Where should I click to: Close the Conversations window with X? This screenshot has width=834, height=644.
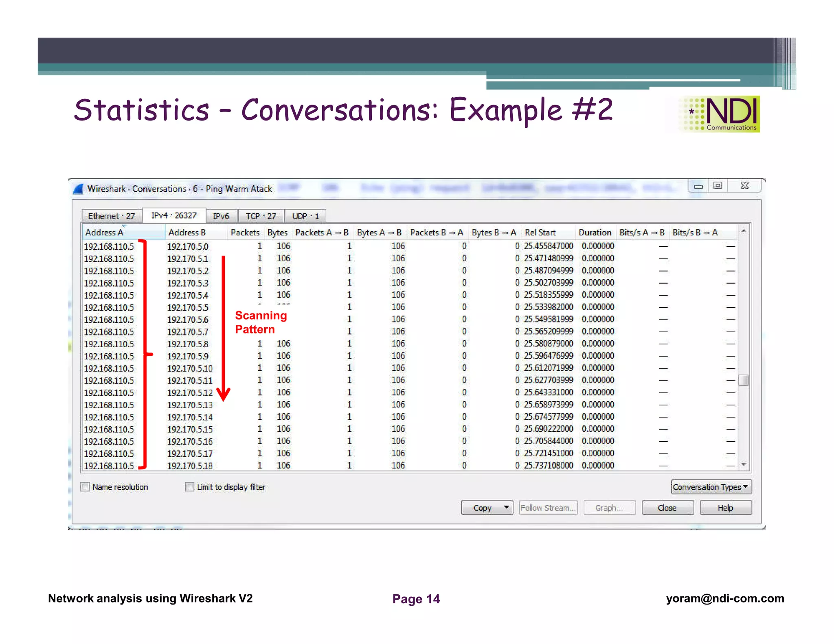tap(744, 186)
